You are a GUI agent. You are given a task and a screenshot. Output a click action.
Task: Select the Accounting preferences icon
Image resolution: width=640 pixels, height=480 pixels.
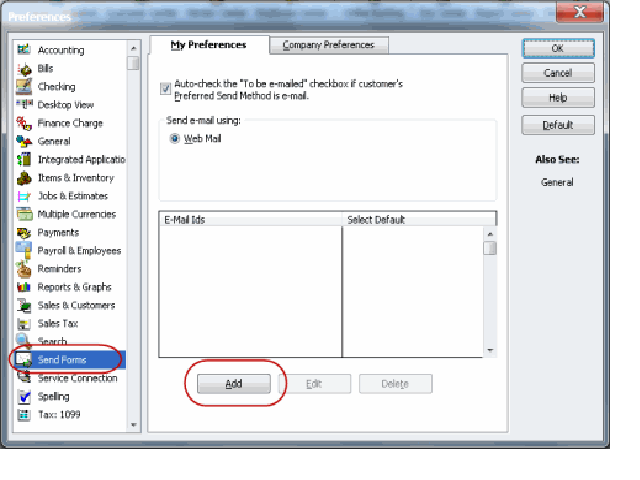click(24, 50)
